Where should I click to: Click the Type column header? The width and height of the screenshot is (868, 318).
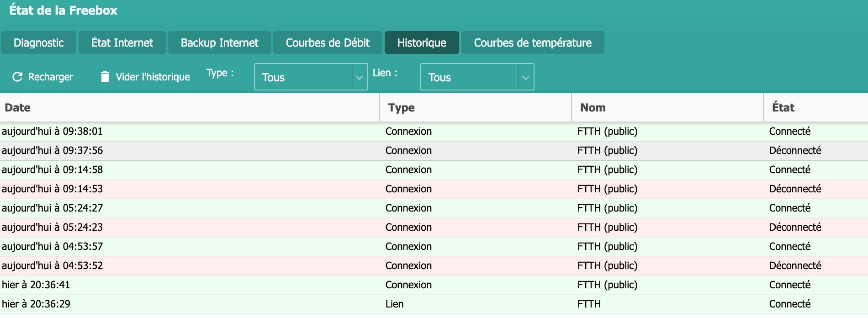point(401,107)
